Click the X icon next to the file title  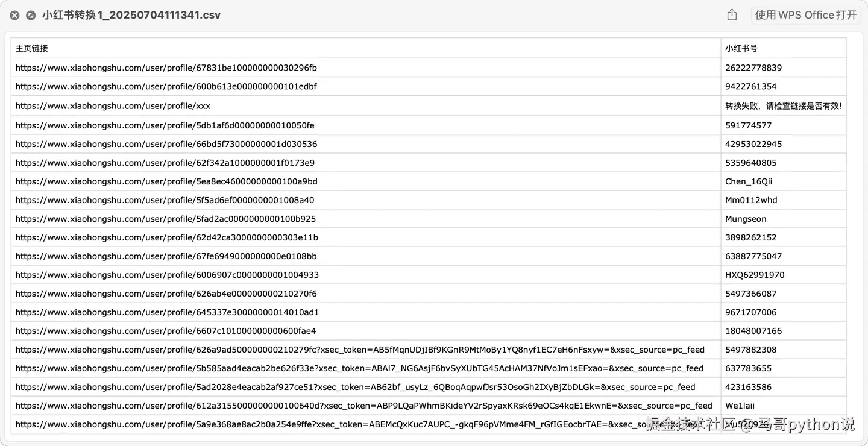(14, 15)
